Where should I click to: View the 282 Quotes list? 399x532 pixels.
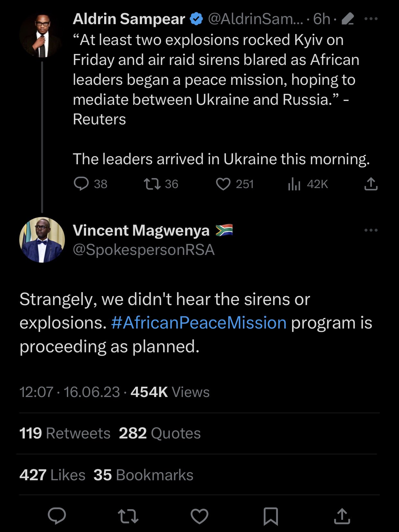coord(160,433)
